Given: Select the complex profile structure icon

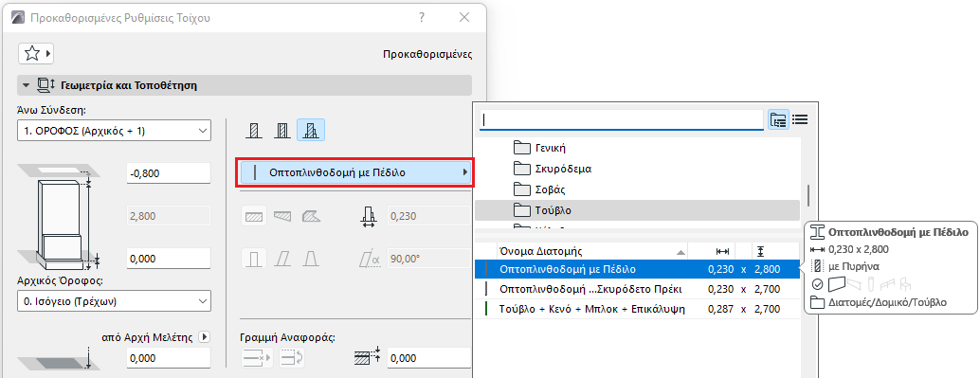Looking at the screenshot, I should click(x=311, y=131).
